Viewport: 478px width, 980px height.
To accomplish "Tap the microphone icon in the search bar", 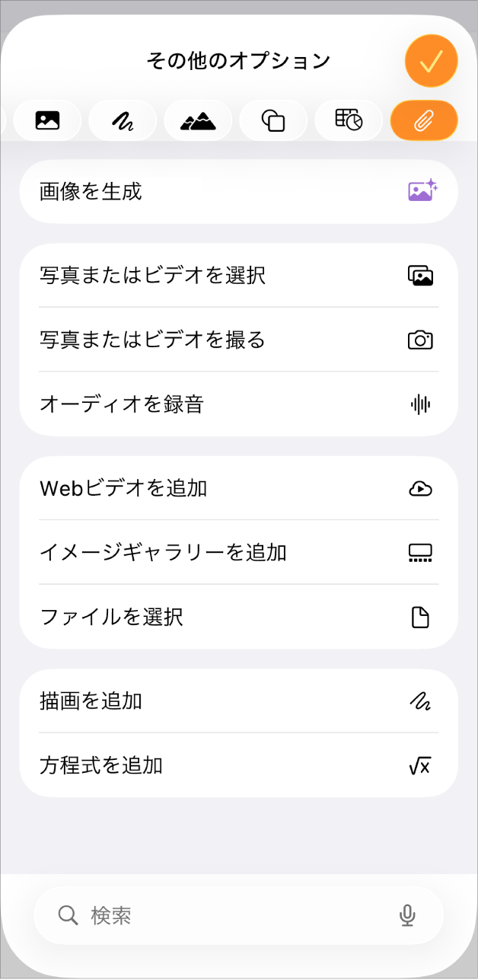I will click(408, 916).
